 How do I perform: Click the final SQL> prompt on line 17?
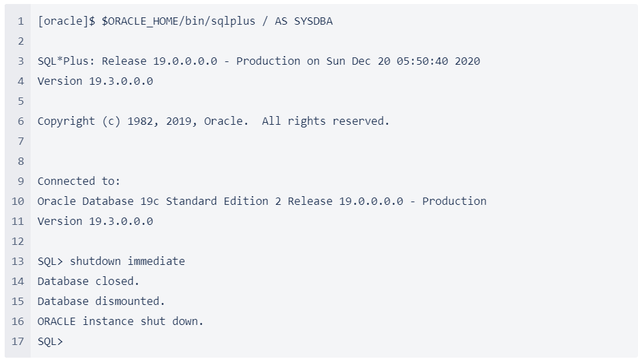[x=50, y=341]
